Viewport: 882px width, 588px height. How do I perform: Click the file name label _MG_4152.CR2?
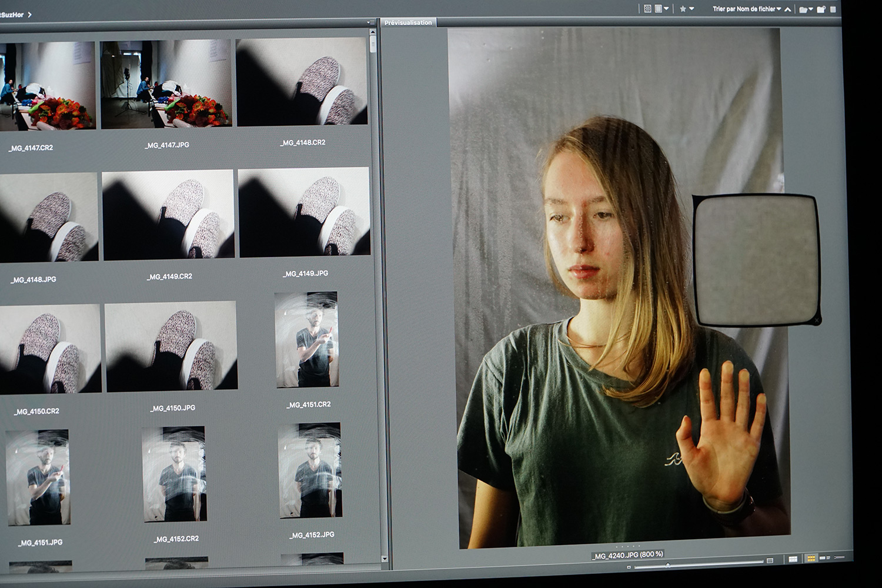[176, 539]
